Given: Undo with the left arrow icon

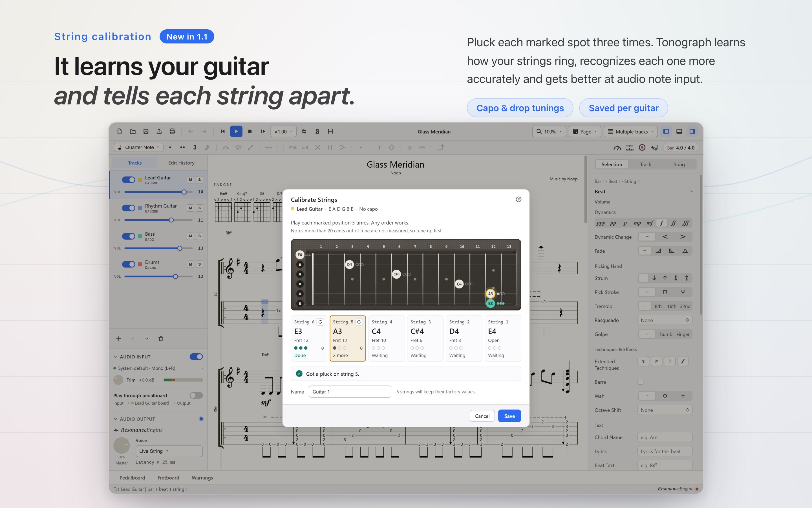Looking at the screenshot, I should point(191,131).
